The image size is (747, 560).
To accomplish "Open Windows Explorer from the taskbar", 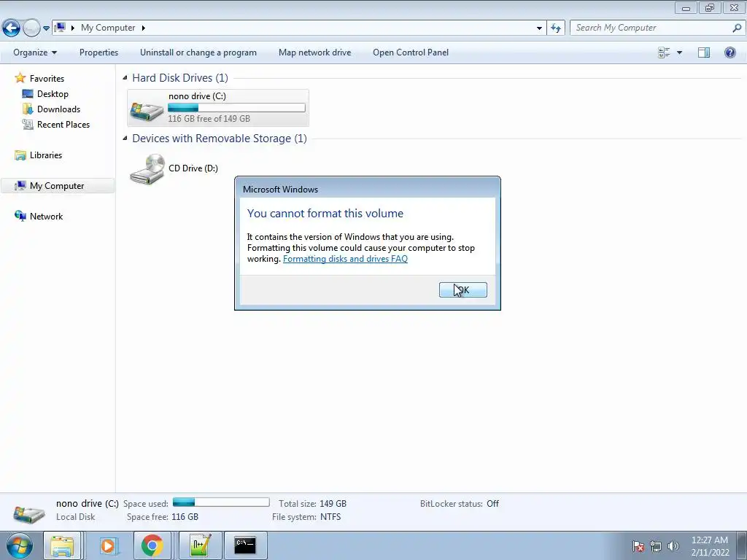I will click(x=63, y=545).
